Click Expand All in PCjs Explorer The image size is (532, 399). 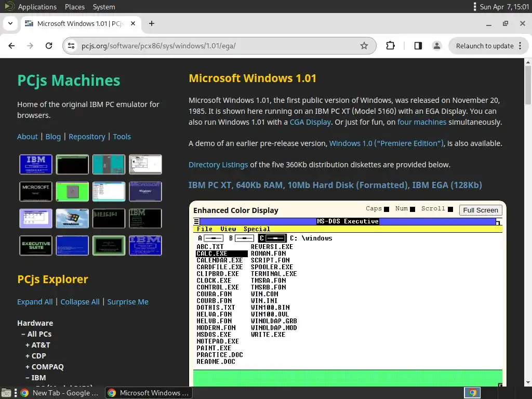tap(35, 302)
